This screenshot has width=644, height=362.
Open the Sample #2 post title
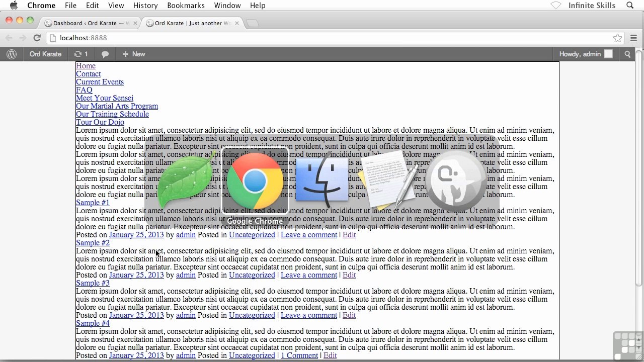pyautogui.click(x=93, y=243)
